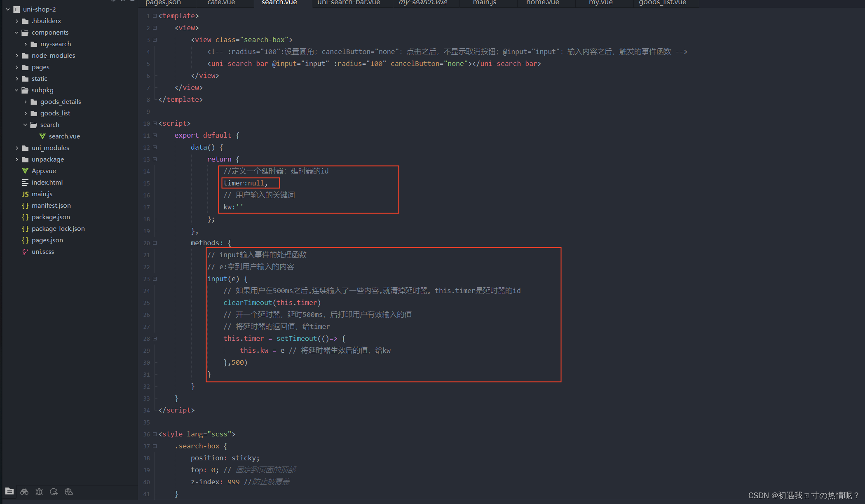Click the globe with cloud icon in bottom bar
Screen dimensions: 865x504
(69, 491)
